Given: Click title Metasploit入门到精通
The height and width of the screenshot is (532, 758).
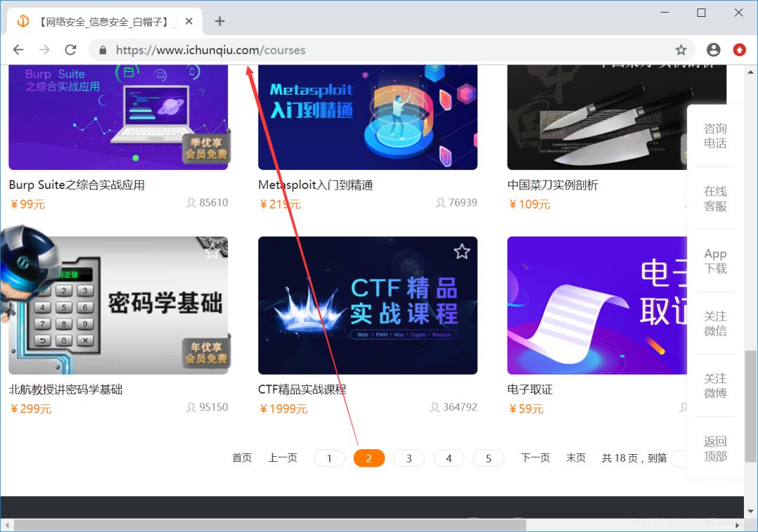Looking at the screenshot, I should click(x=316, y=185).
